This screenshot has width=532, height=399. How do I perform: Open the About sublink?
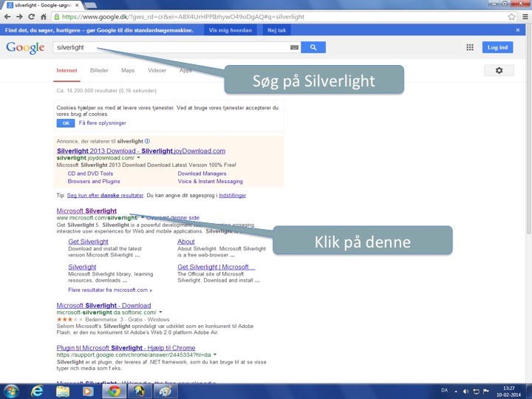tap(186, 242)
